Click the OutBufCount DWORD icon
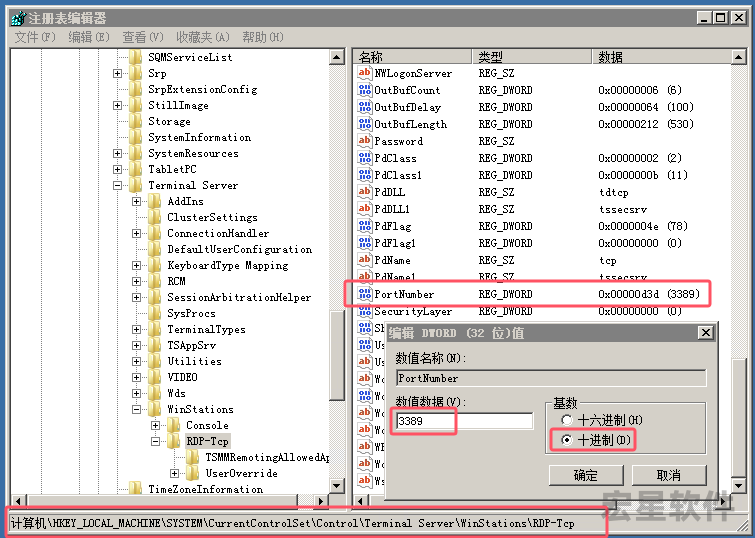This screenshot has height=538, width=755. pyautogui.click(x=364, y=90)
